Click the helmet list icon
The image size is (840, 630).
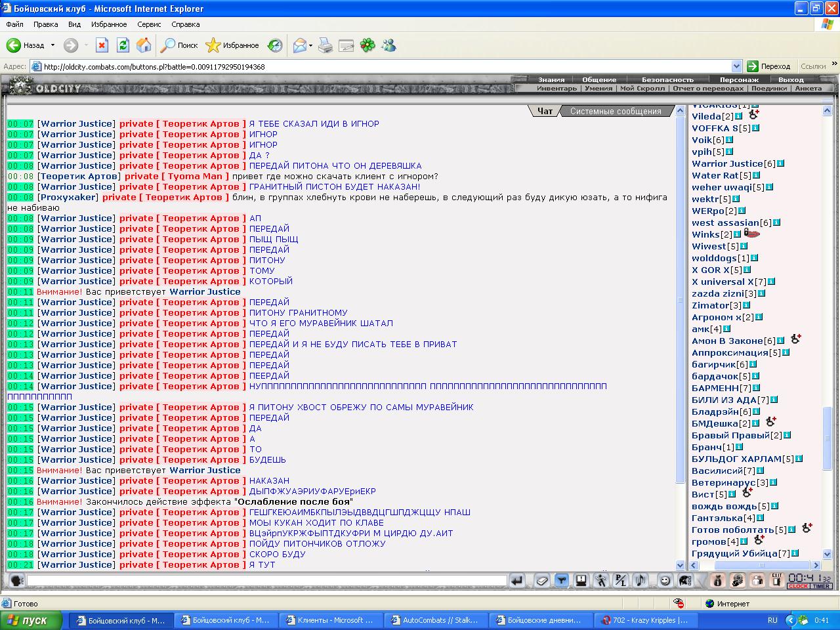(x=685, y=580)
